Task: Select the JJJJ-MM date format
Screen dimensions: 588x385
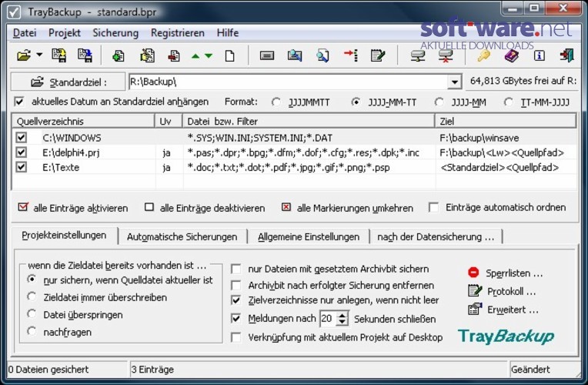Action: [x=439, y=102]
